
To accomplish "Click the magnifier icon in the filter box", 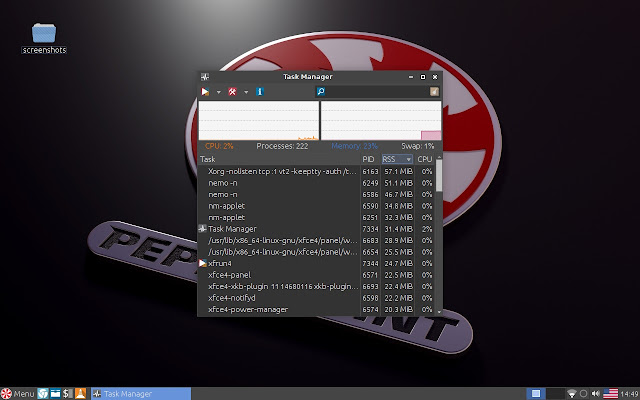I will [x=321, y=91].
